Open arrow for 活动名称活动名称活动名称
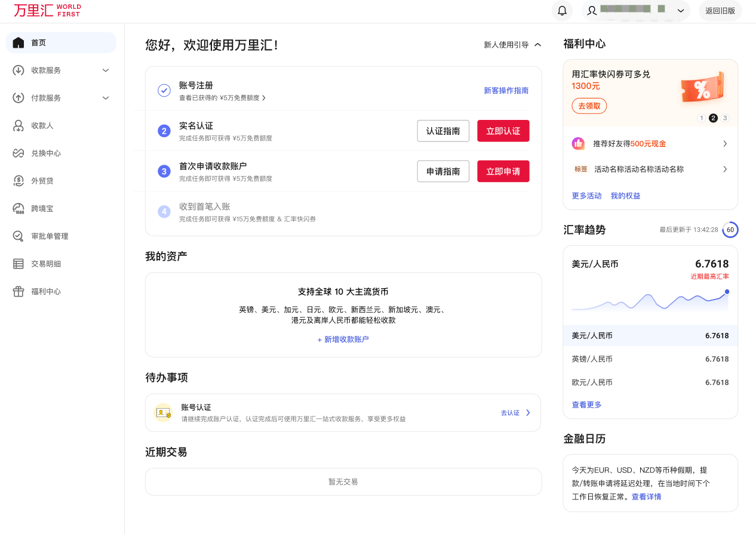756x534 pixels. point(725,169)
